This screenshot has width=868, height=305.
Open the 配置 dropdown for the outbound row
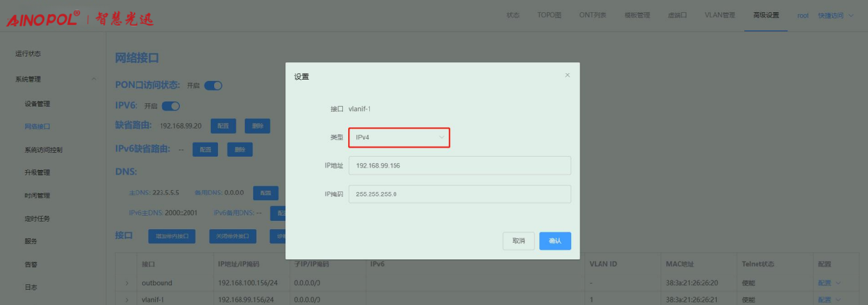pos(829,283)
